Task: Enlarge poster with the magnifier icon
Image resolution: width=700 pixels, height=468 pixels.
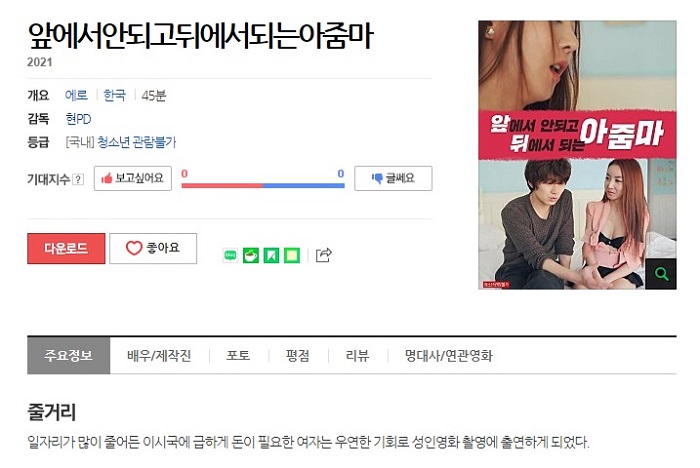Action: (x=661, y=274)
